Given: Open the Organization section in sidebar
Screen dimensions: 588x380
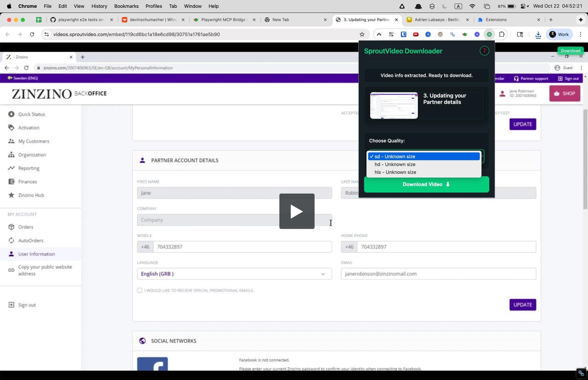Looking at the screenshot, I should [x=32, y=154].
